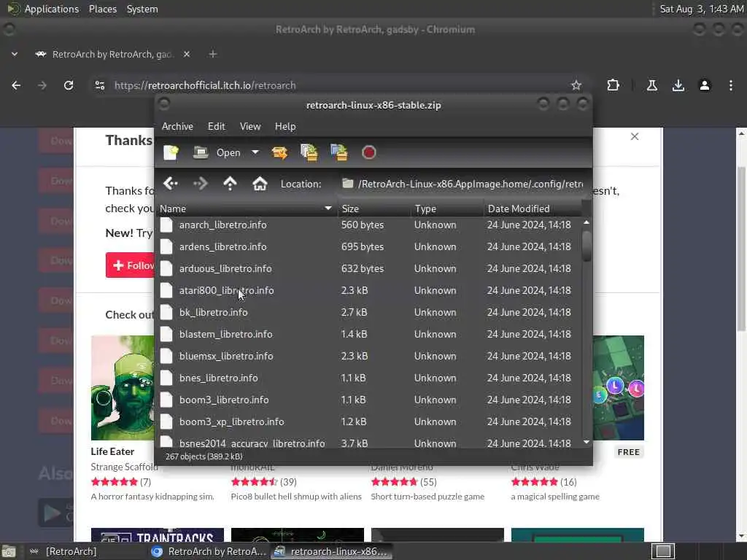Open a new Chromium tab
747x560 pixels.
[x=213, y=54]
